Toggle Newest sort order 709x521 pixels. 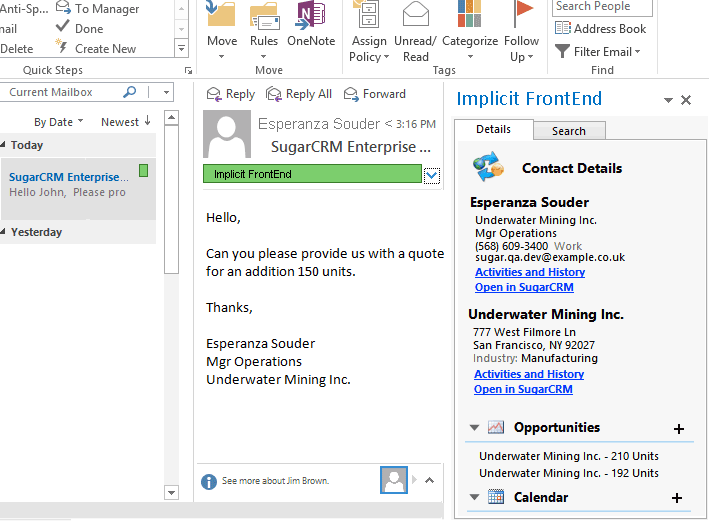point(126,122)
